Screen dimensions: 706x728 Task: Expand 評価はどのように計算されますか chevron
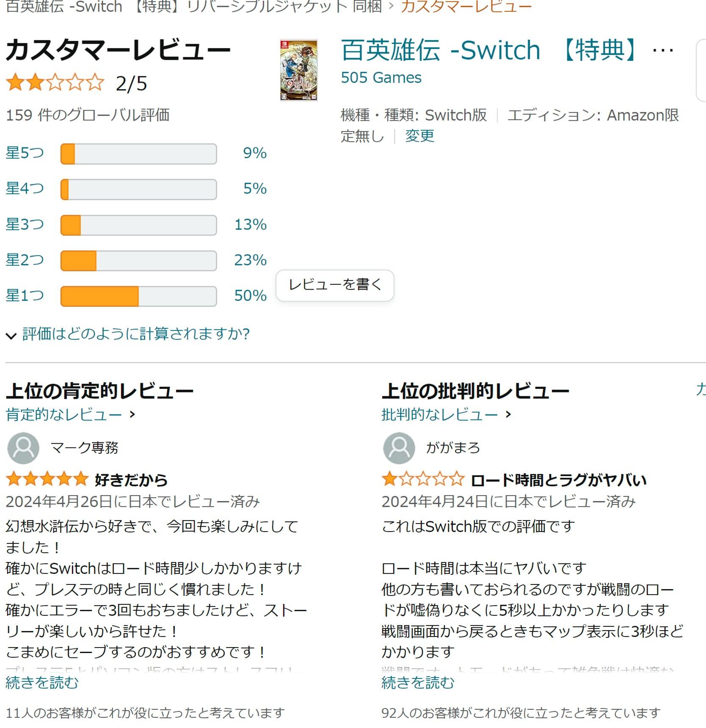[x=11, y=336]
